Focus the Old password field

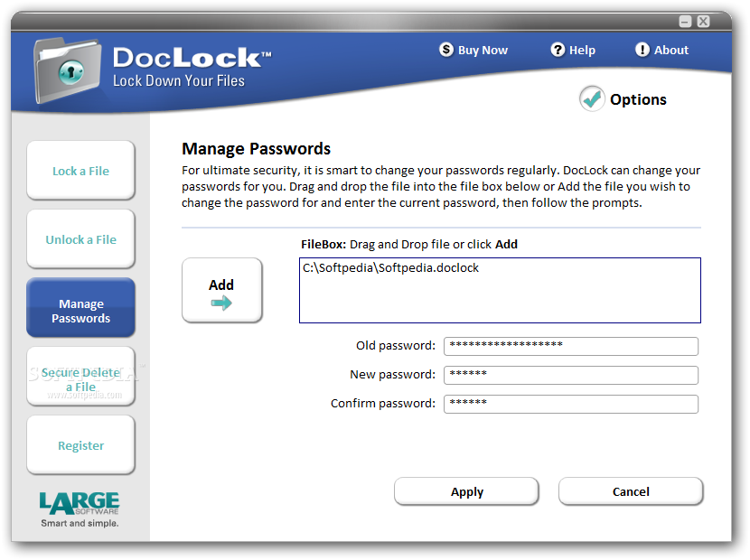point(570,346)
